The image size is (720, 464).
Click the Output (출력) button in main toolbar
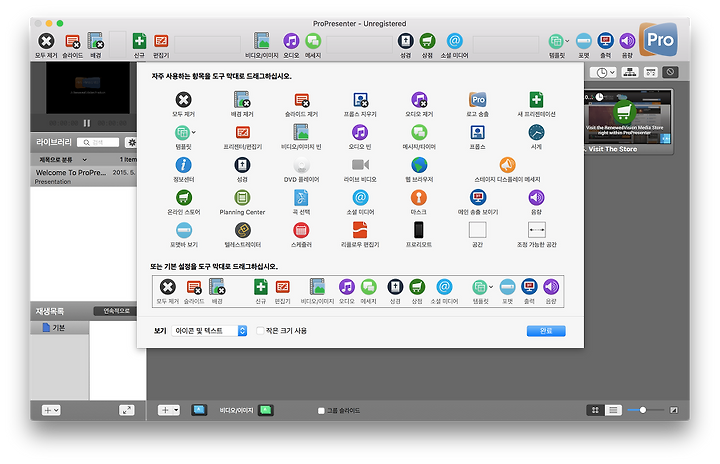coord(606,45)
